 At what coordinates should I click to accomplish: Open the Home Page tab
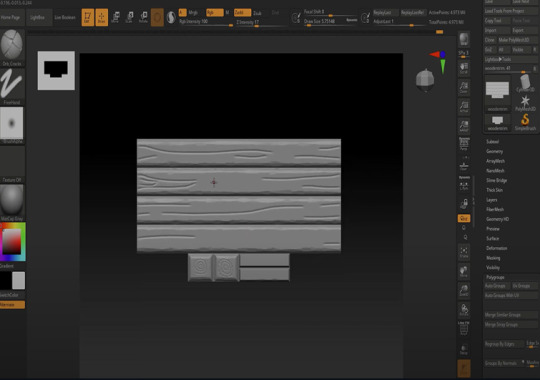click(11, 17)
